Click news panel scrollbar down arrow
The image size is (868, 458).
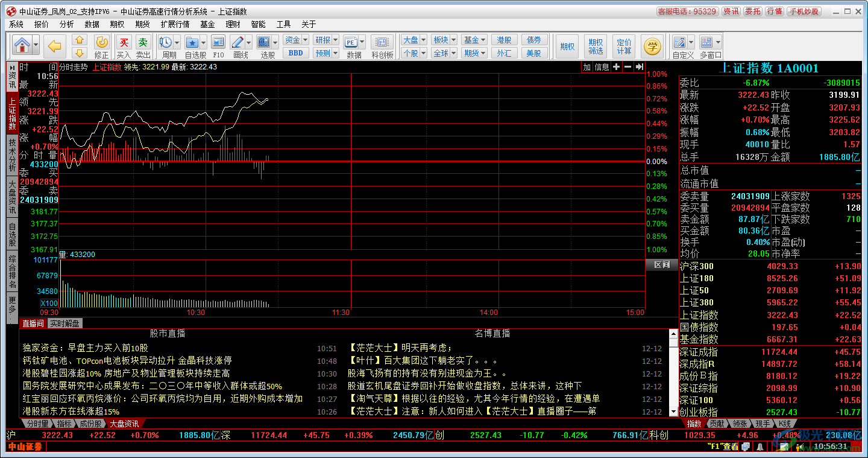pyautogui.click(x=674, y=412)
